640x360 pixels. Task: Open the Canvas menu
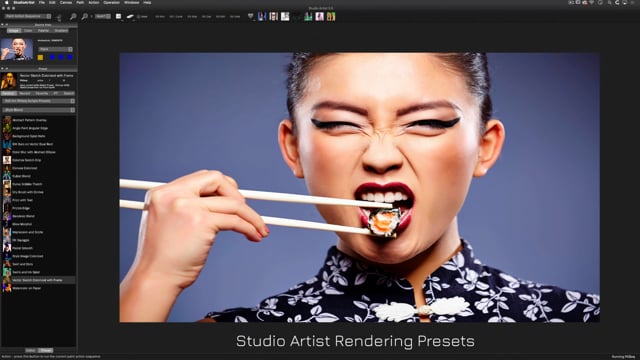pos(66,2)
